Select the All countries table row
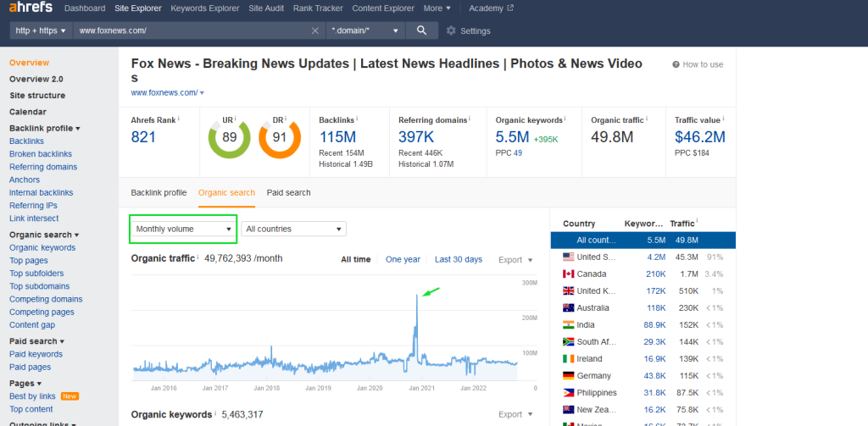 643,241
